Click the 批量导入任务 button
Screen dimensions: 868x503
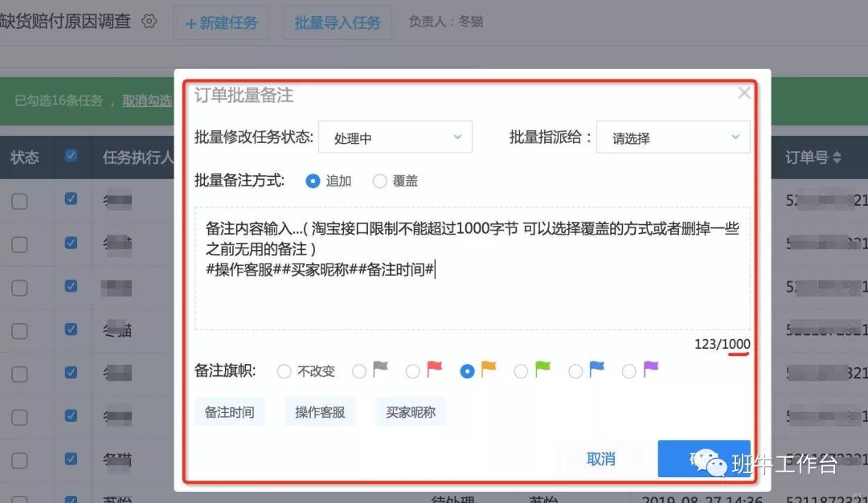click(x=338, y=23)
